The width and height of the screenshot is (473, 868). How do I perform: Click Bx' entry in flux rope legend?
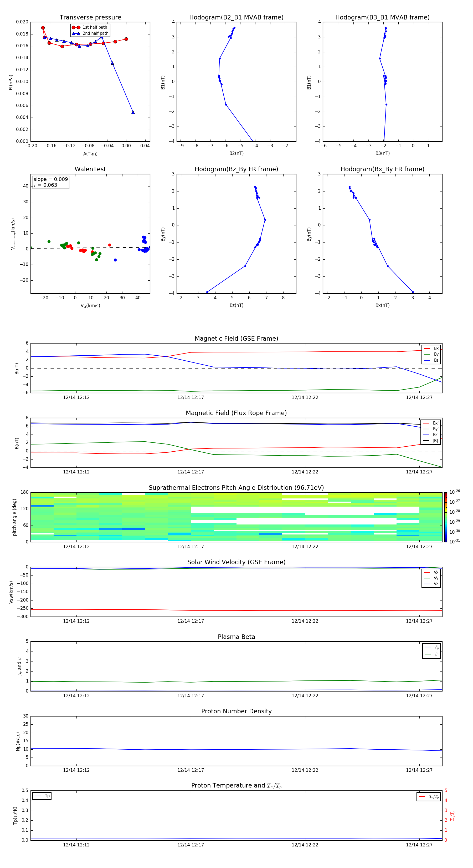[431, 423]
